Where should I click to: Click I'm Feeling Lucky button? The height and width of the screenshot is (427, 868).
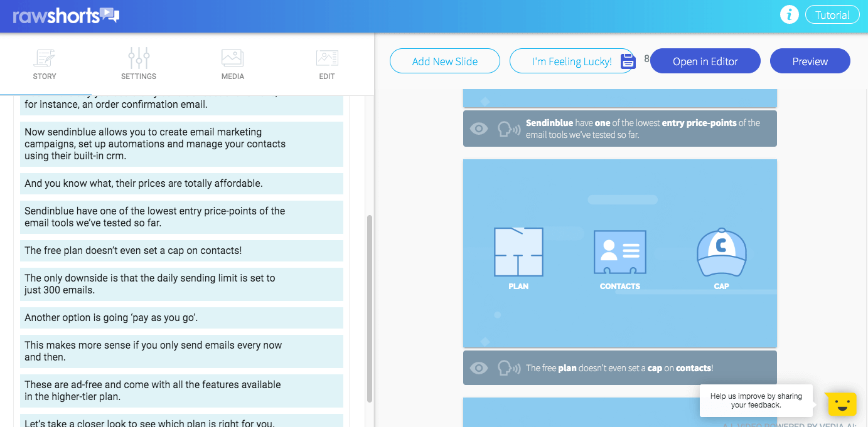point(572,61)
